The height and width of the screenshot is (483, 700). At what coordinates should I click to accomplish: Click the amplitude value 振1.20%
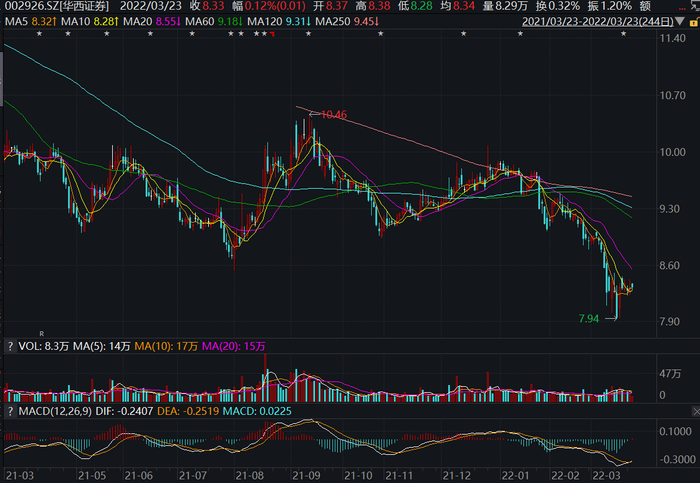[609, 6]
